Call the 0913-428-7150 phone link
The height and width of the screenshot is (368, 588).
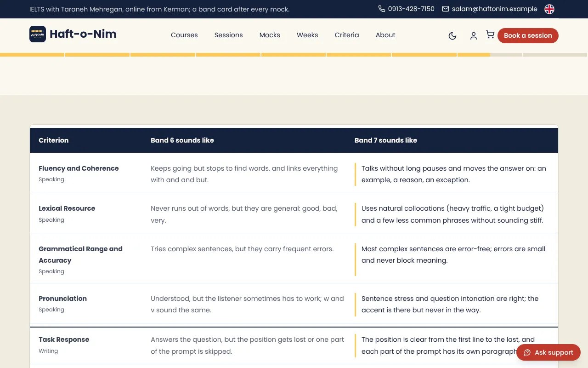click(x=411, y=9)
